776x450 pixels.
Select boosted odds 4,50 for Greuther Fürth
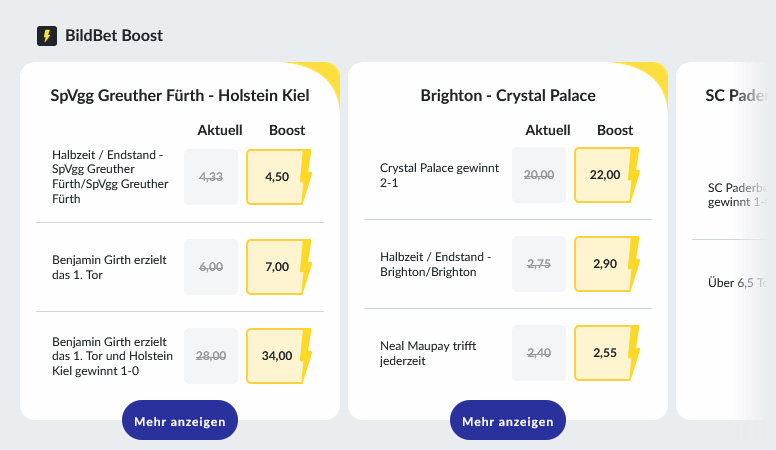click(278, 177)
